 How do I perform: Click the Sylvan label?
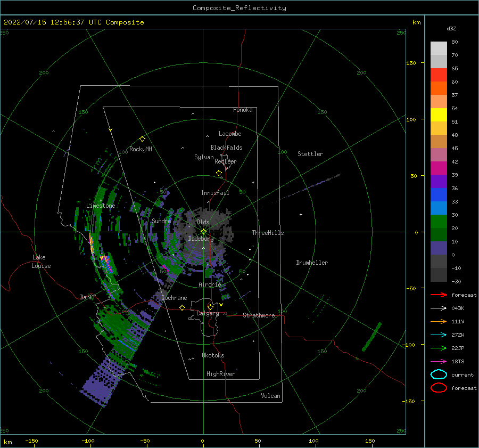tap(204, 157)
